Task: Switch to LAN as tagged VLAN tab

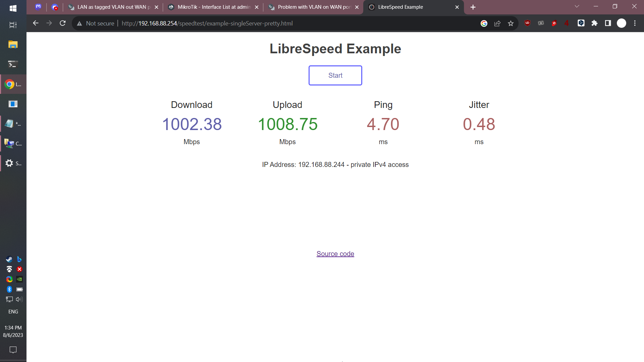Action: pyautogui.click(x=114, y=7)
